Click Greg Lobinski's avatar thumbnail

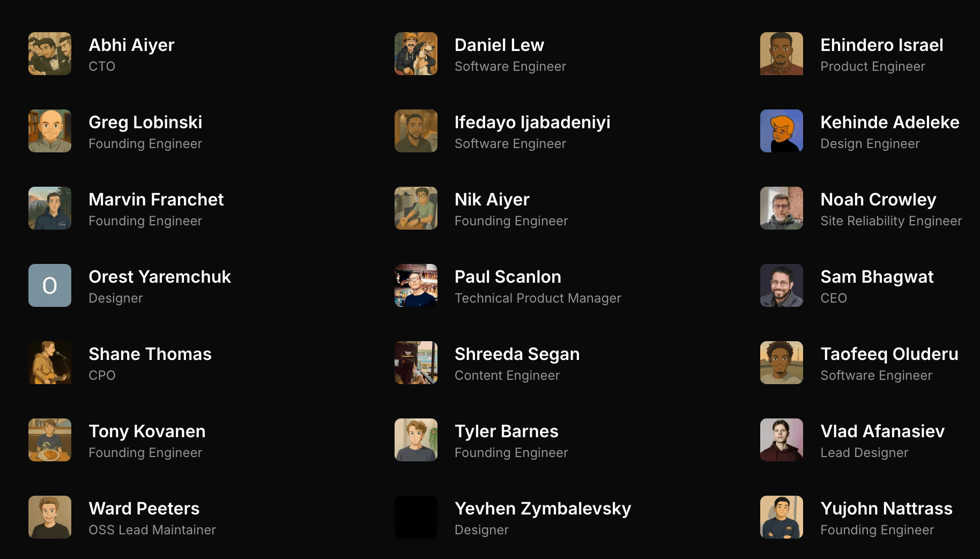tap(50, 131)
